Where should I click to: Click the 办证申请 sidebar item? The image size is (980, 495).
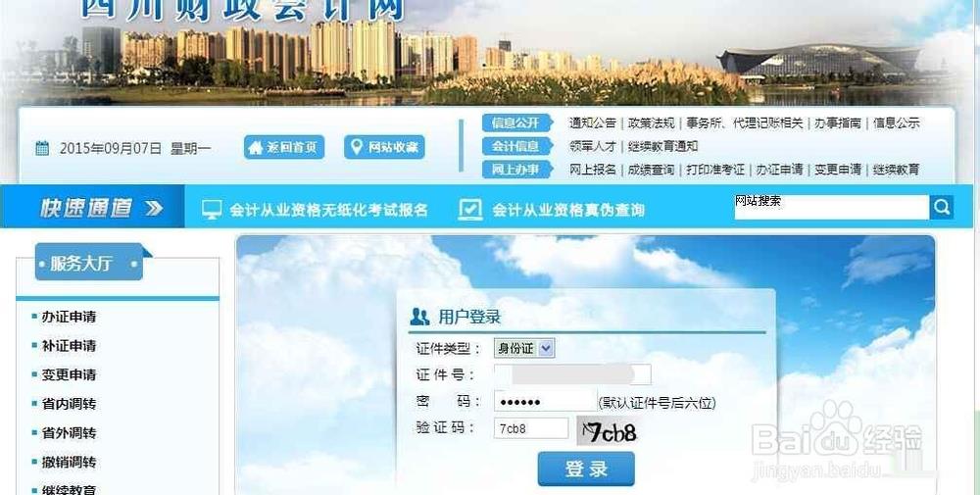69,317
